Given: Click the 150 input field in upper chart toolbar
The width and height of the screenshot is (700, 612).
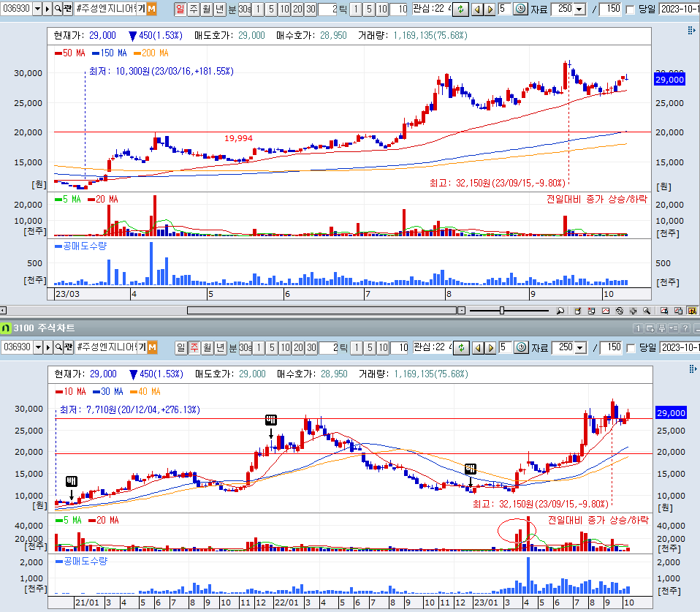Looking at the screenshot, I should point(610,9).
